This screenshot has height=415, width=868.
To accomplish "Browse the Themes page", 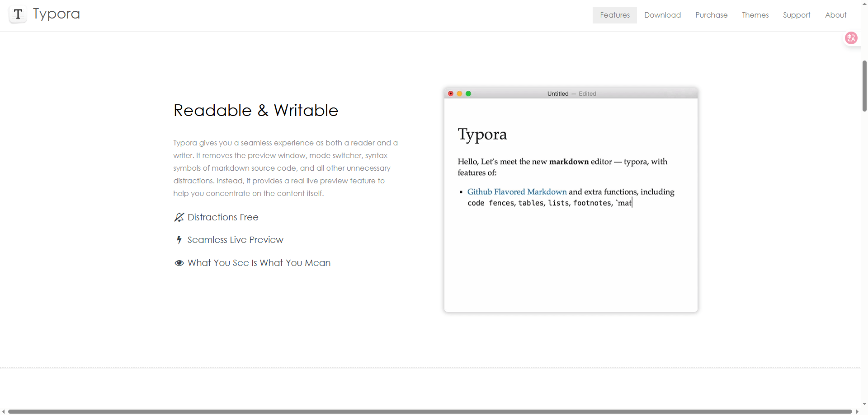I will coord(755,15).
